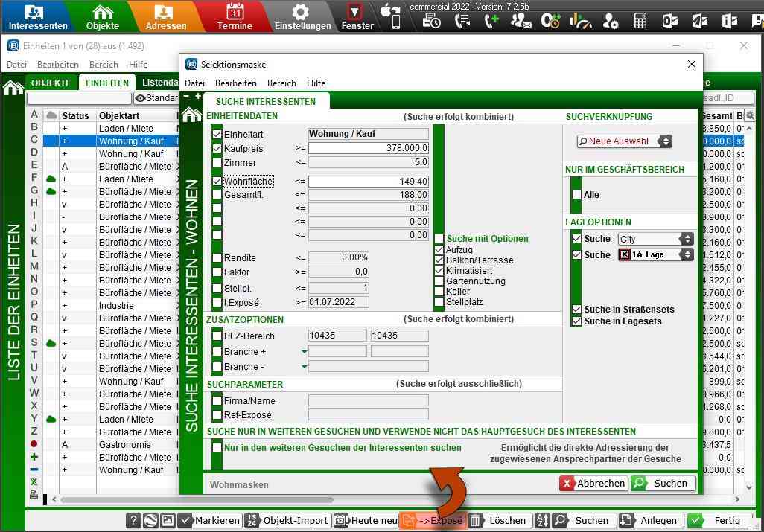
Task: Open the Adressen module
Action: click(165, 16)
